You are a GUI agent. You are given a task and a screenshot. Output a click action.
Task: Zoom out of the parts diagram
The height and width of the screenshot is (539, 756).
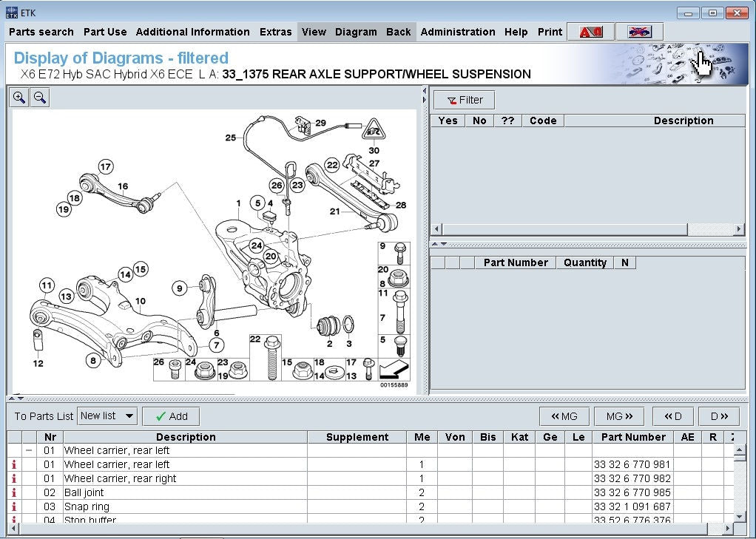[40, 98]
